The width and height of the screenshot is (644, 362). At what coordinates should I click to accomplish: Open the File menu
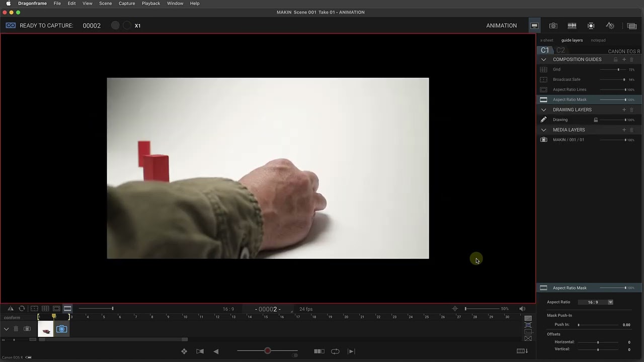click(57, 4)
